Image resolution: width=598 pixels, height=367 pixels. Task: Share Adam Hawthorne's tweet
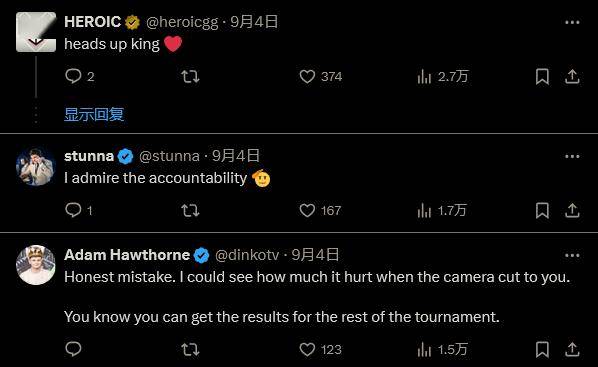[572, 349]
